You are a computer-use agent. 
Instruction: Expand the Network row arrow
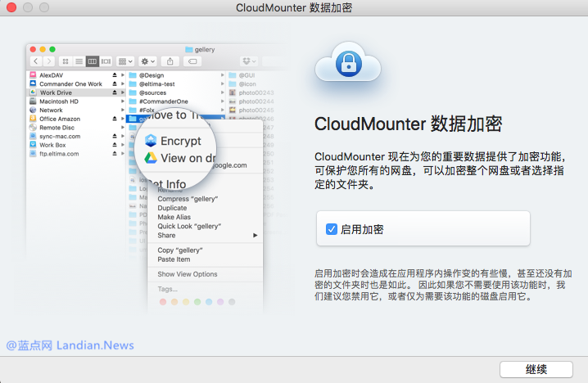123,110
